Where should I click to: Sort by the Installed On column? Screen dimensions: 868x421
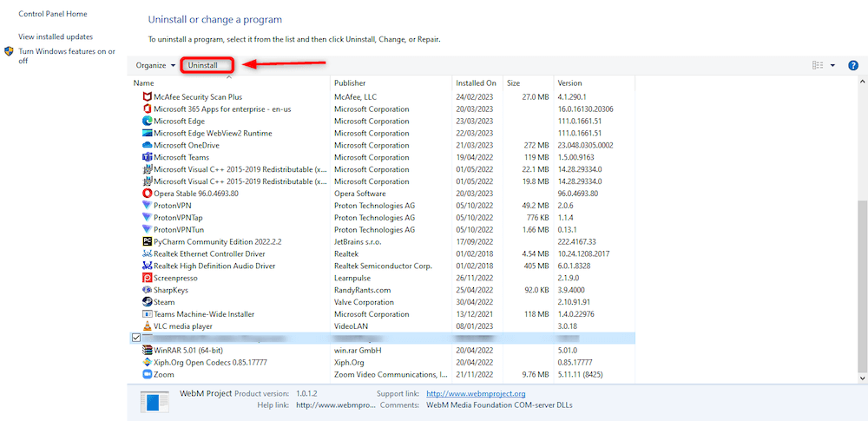pos(477,83)
